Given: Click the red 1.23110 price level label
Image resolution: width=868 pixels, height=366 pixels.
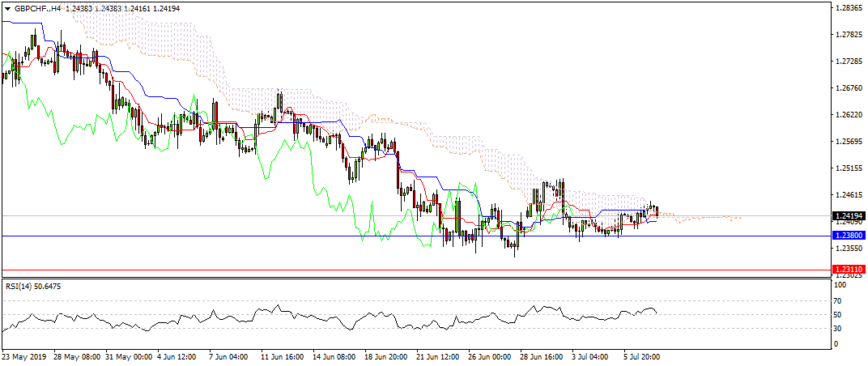Looking at the screenshot, I should [848, 269].
